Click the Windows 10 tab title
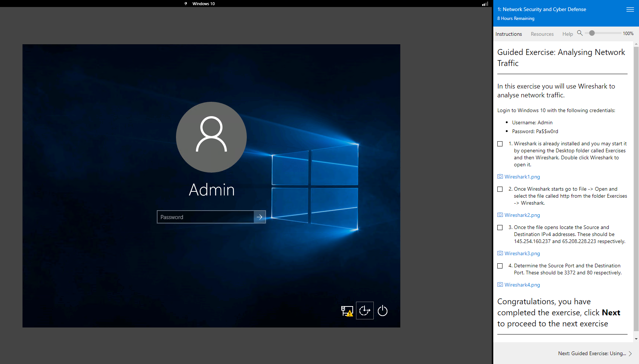This screenshot has width=639, height=364. pyautogui.click(x=203, y=4)
